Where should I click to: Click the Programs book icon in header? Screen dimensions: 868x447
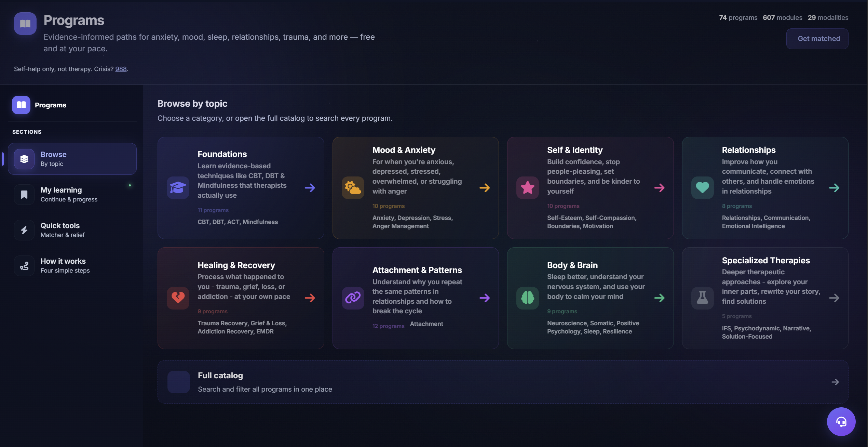tap(25, 24)
